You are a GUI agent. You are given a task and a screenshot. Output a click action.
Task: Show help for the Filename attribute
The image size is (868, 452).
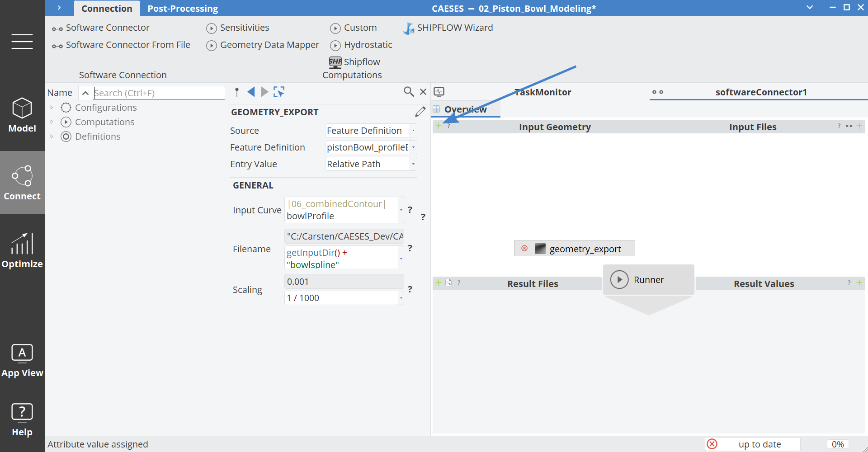tap(410, 248)
